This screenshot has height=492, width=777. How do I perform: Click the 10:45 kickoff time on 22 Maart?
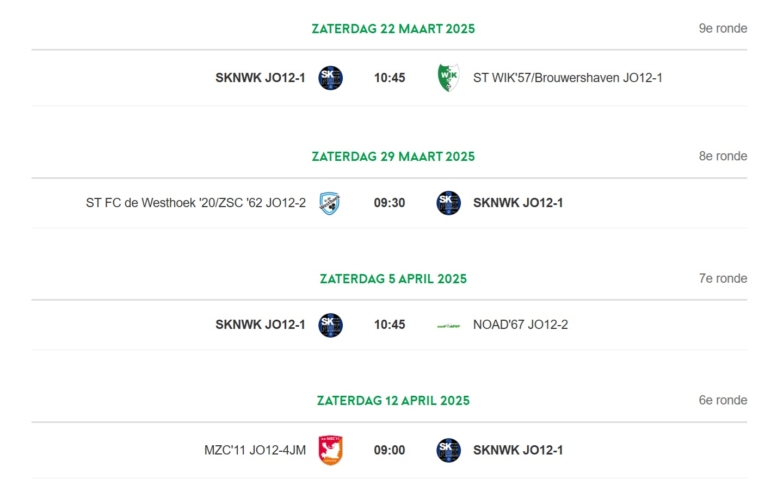pos(389,78)
